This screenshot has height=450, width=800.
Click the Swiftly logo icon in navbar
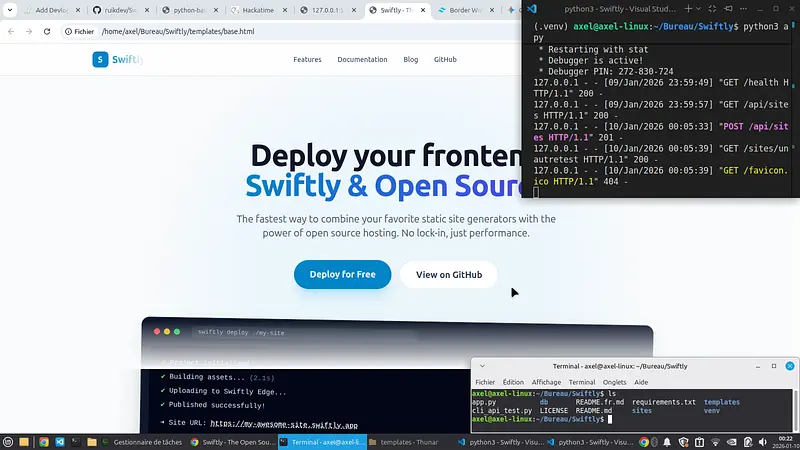click(100, 59)
